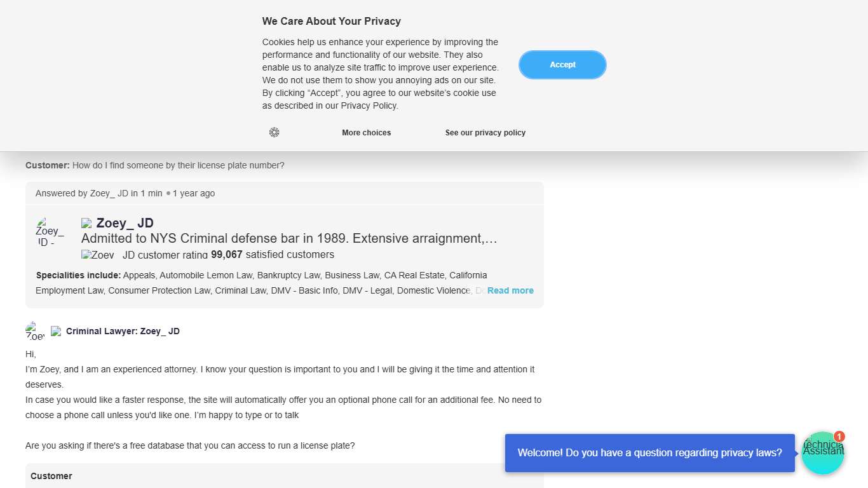
Task: Click the Customer reply box at bottom
Action: coord(284,476)
